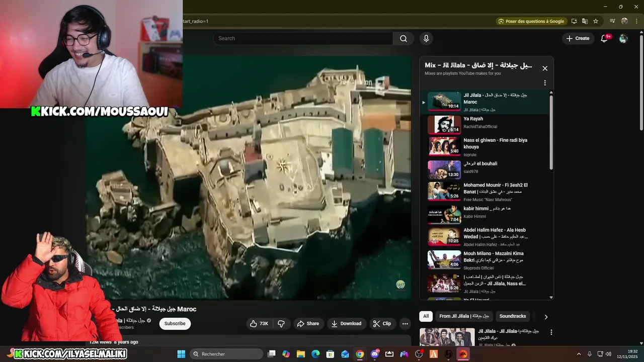Open Chrome media controls icon
Viewport: 644px width, 362px height.
(612, 21)
